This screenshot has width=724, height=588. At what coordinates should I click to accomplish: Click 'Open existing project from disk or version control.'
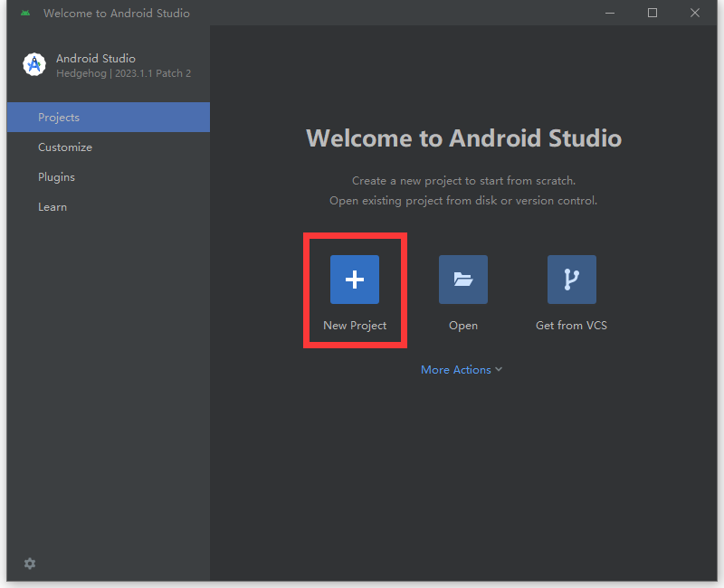(463, 201)
